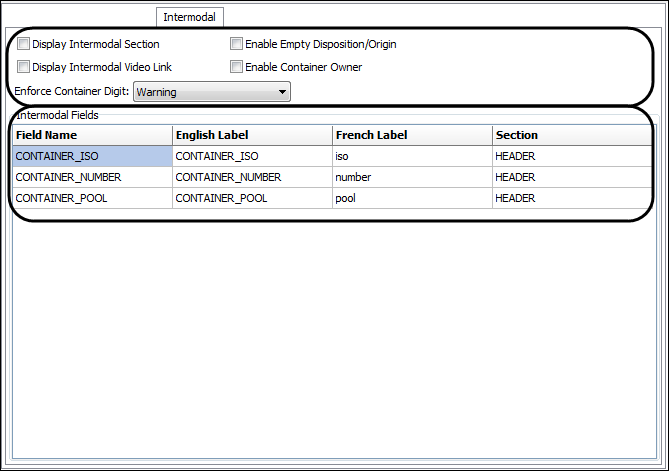
Task: Sort by the Section column header
Action: click(x=572, y=135)
